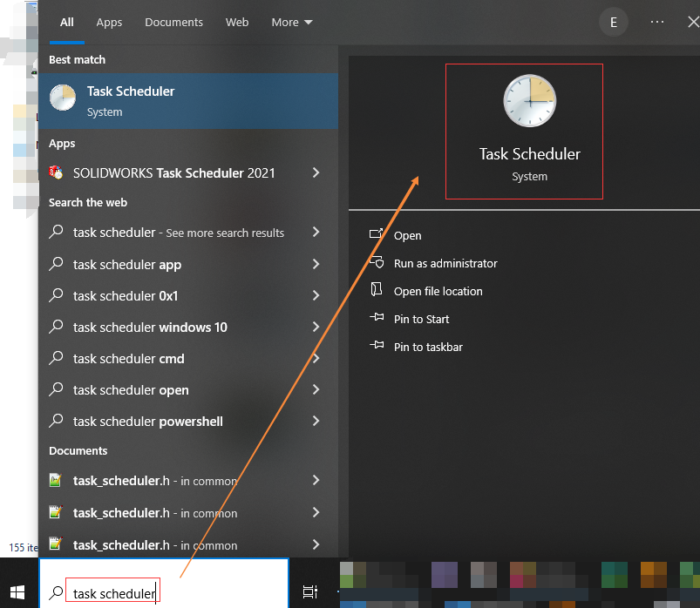Expand 'task scheduler powershell' chevron
Image resolution: width=700 pixels, height=608 pixels.
(316, 421)
